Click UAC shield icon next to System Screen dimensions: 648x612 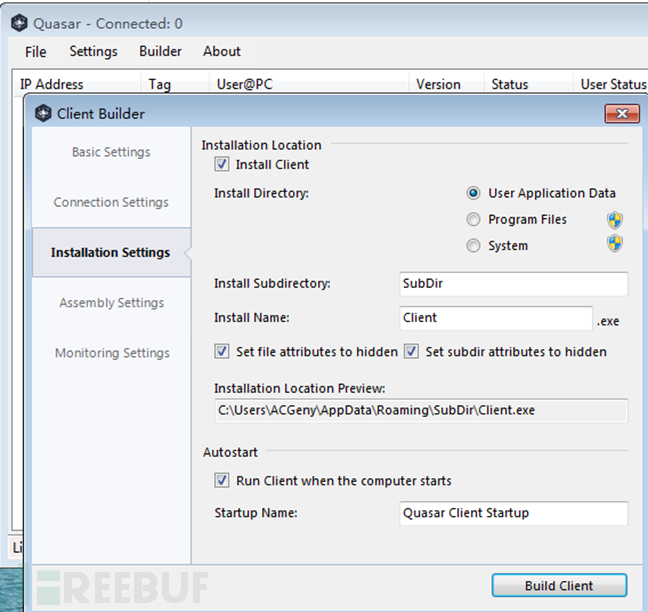click(x=615, y=244)
